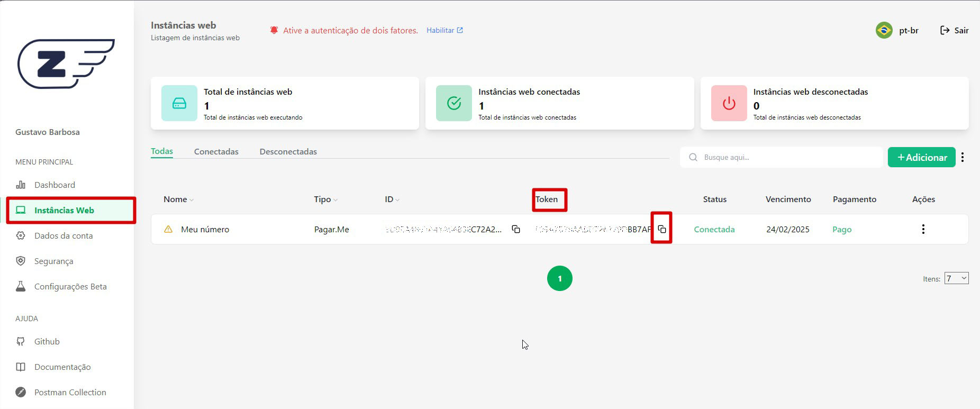980x409 pixels.
Task: Click the warning triangle on Meu número
Action: pos(168,229)
